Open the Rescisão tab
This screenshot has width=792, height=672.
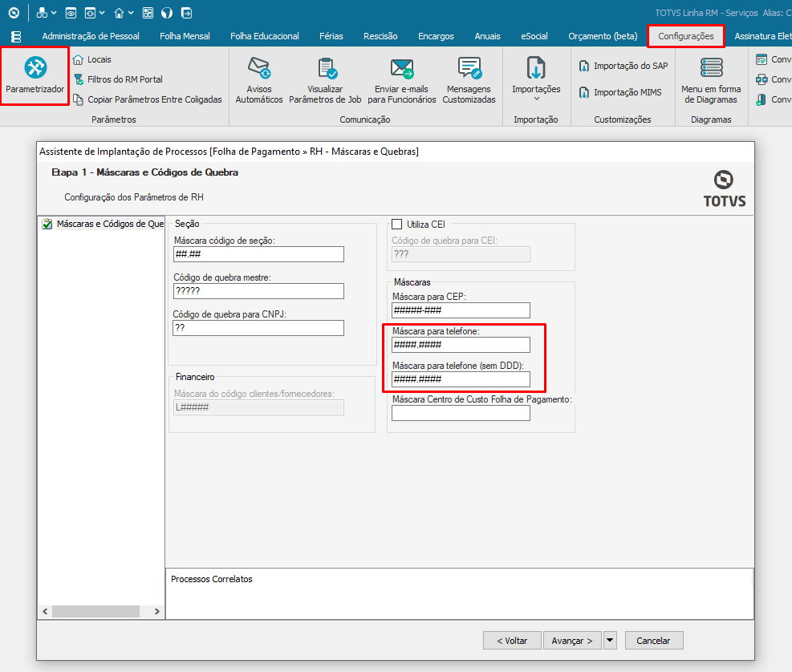381,36
